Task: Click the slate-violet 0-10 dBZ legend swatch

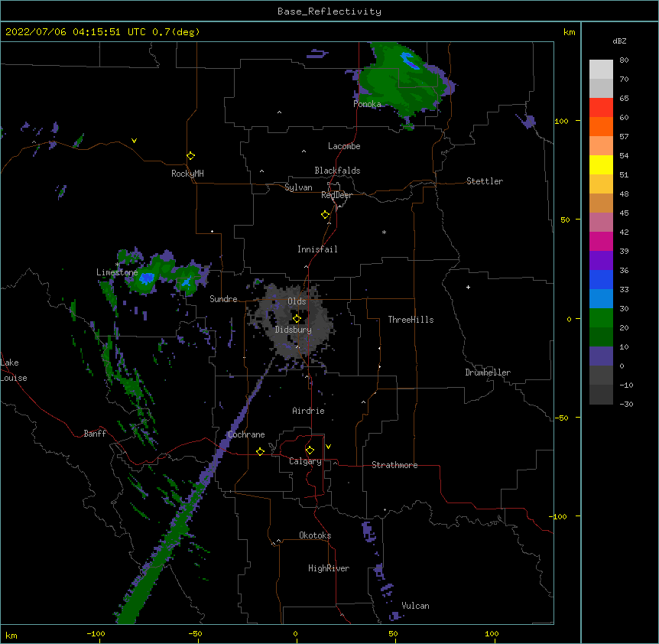Action: pyautogui.click(x=601, y=356)
